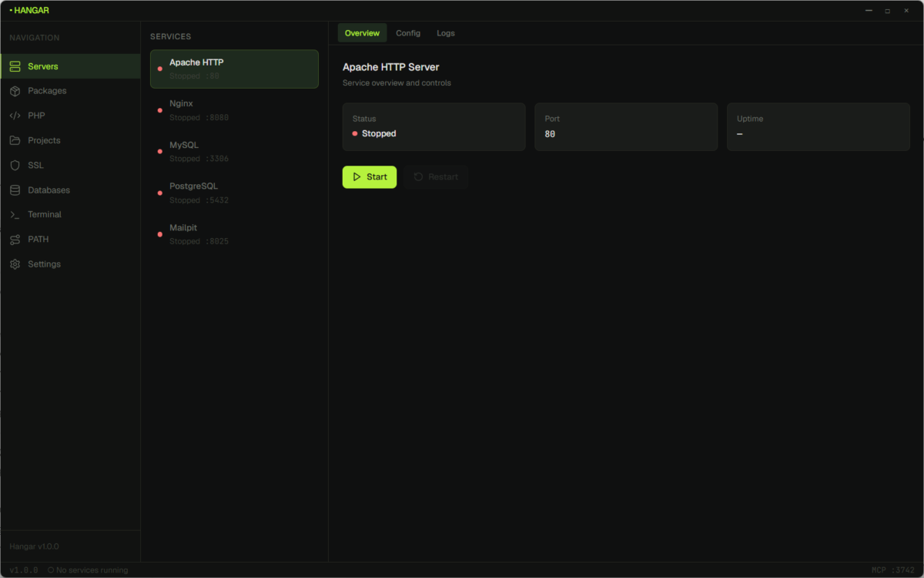The width and height of the screenshot is (924, 578).
Task: Click the "Hangar v1.0.0" sidebar footer text
Action: click(34, 546)
